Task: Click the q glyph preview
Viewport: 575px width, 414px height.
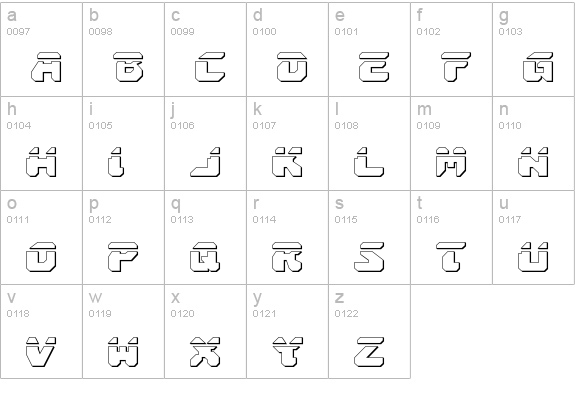Action: point(205,257)
